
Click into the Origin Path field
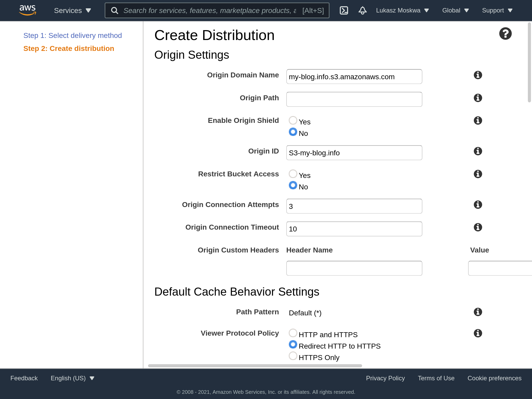pos(354,99)
